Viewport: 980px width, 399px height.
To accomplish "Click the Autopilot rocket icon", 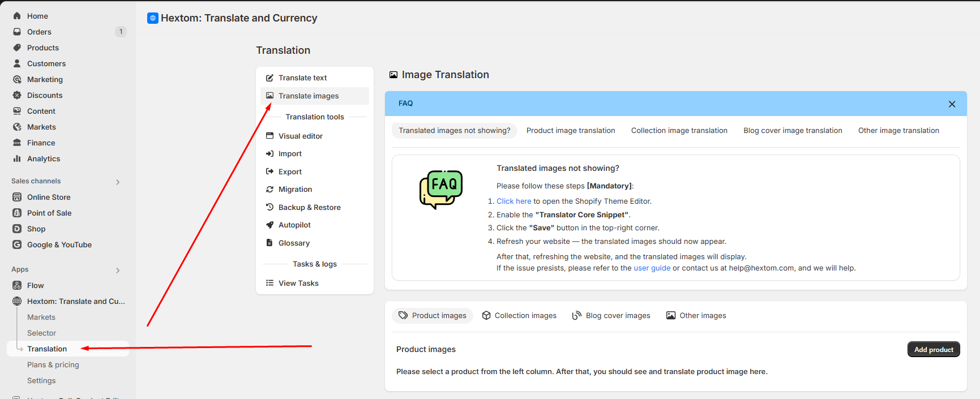I will [270, 225].
